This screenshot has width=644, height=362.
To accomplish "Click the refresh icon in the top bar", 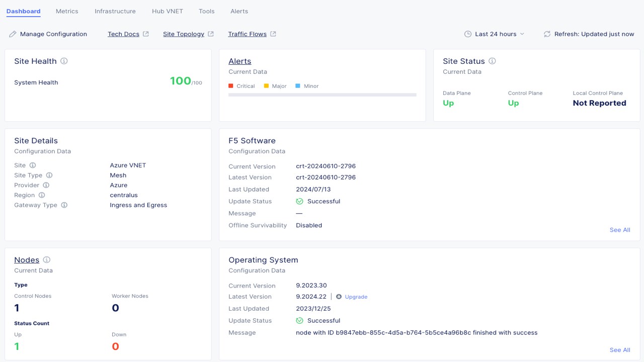I will tap(547, 34).
